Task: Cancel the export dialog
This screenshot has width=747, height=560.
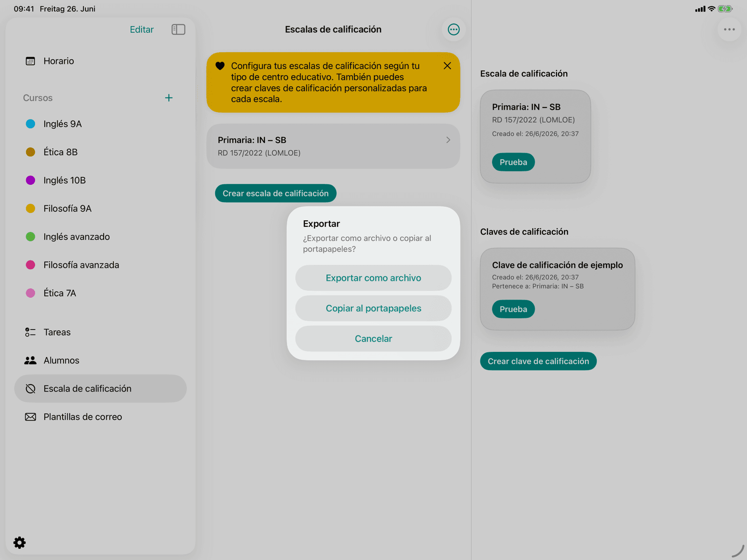Action: tap(373, 338)
